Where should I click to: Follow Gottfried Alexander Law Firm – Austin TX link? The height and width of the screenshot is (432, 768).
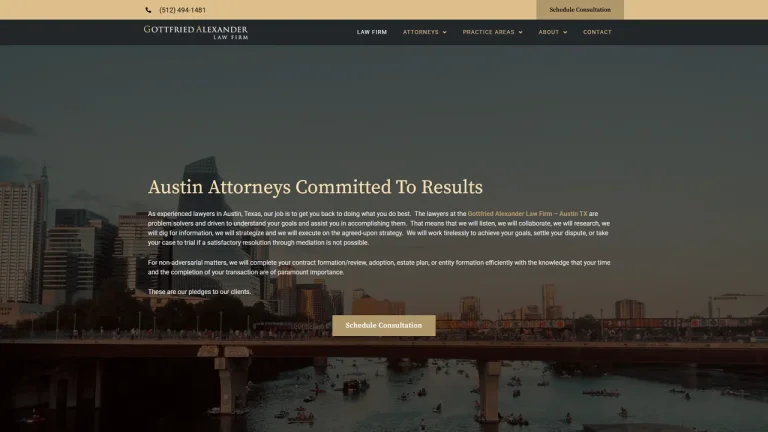(528, 214)
